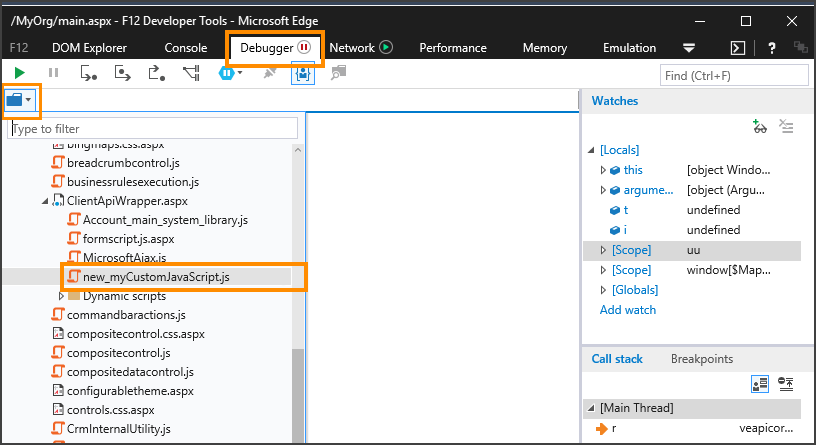The height and width of the screenshot is (445, 816).
Task: Click the Add watch link
Action: (x=627, y=310)
